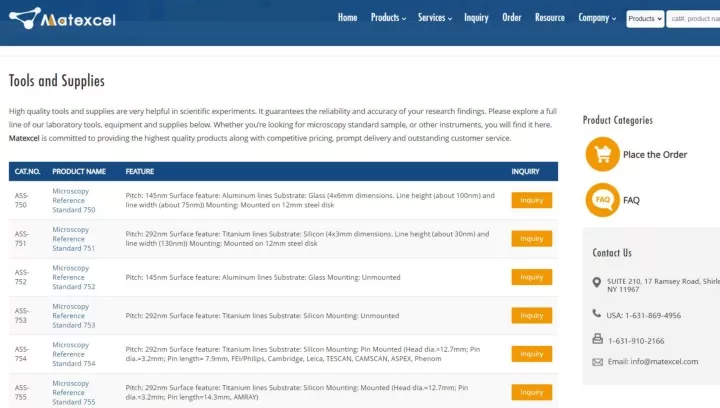Click the fax printer icon
Screen dimensions: 720x408
pyautogui.click(x=597, y=339)
